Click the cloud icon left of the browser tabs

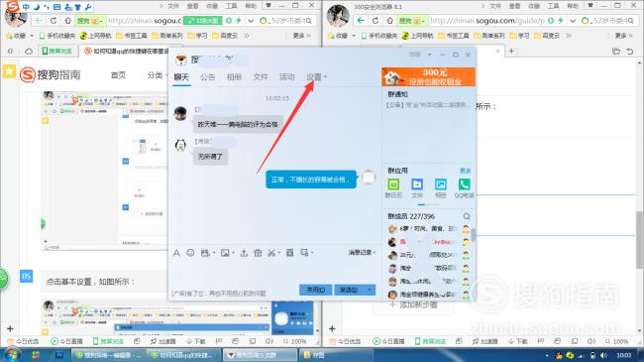pyautogui.click(x=29, y=51)
